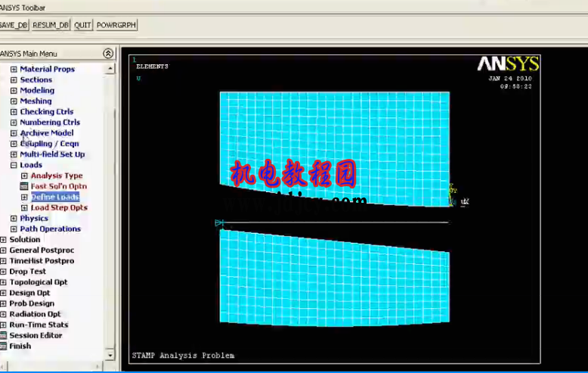The width and height of the screenshot is (588, 373).
Task: Expand the Solution node
Action: point(3,239)
